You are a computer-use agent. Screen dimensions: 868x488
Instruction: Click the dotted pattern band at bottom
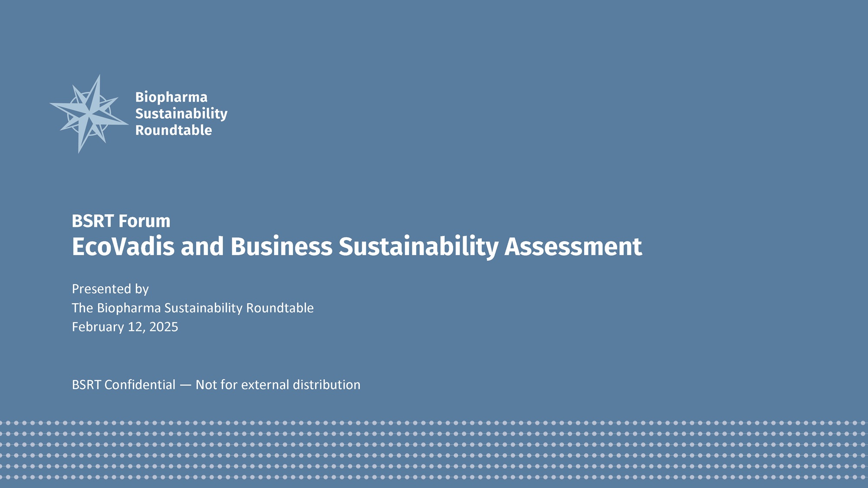pyautogui.click(x=434, y=451)
